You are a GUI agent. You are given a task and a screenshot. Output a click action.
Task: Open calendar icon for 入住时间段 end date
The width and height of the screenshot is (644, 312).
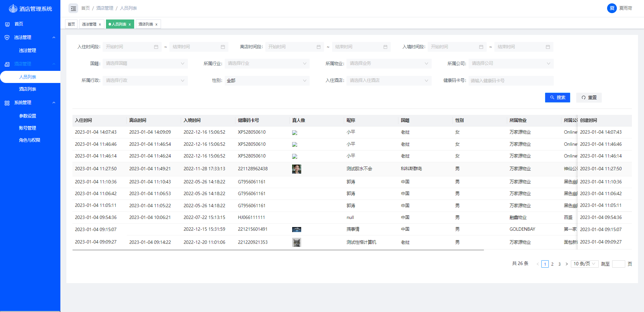[223, 47]
